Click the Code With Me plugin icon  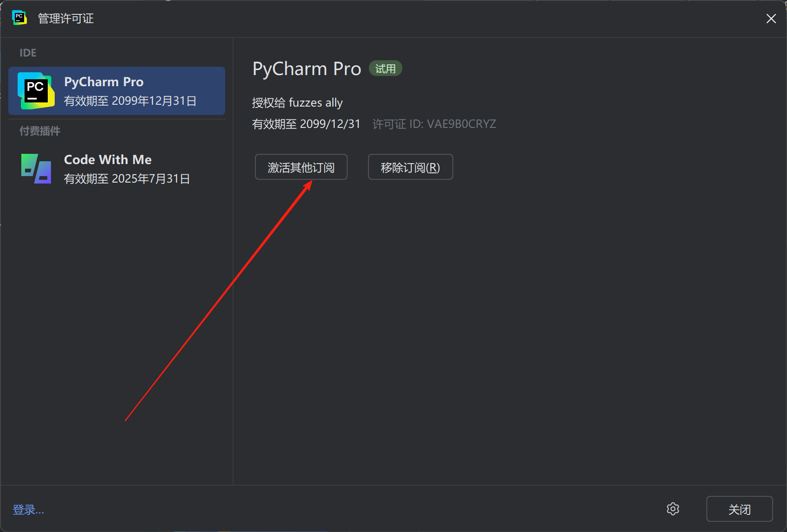36,169
